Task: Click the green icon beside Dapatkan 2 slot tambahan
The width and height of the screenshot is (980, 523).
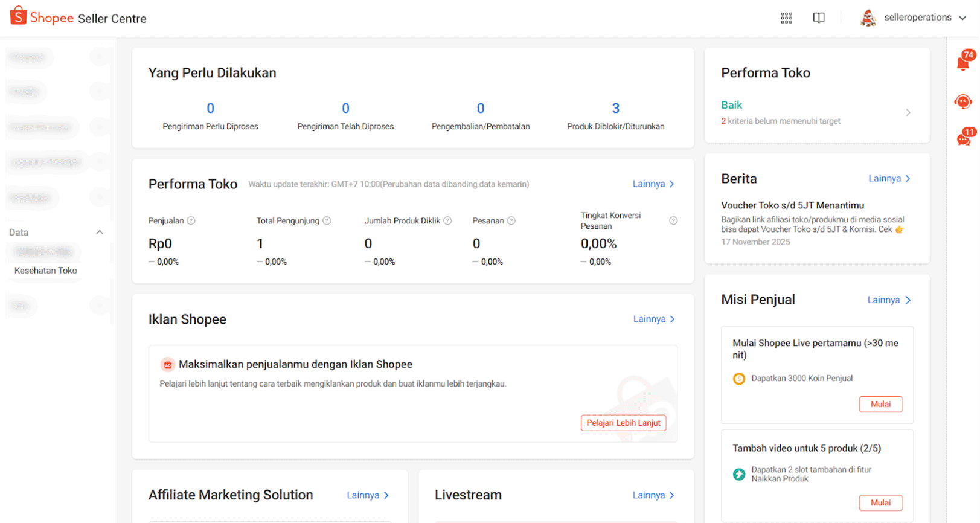Action: (739, 475)
